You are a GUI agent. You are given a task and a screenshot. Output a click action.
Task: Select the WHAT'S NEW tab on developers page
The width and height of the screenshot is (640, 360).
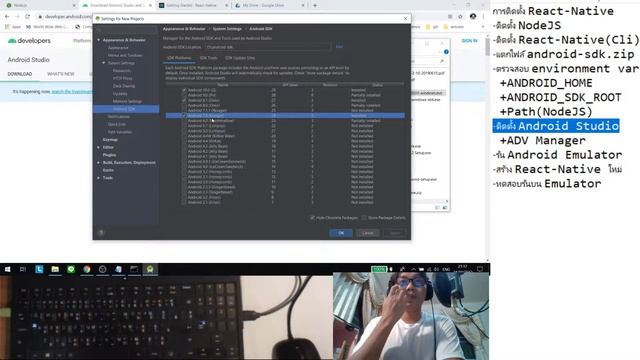click(60, 74)
